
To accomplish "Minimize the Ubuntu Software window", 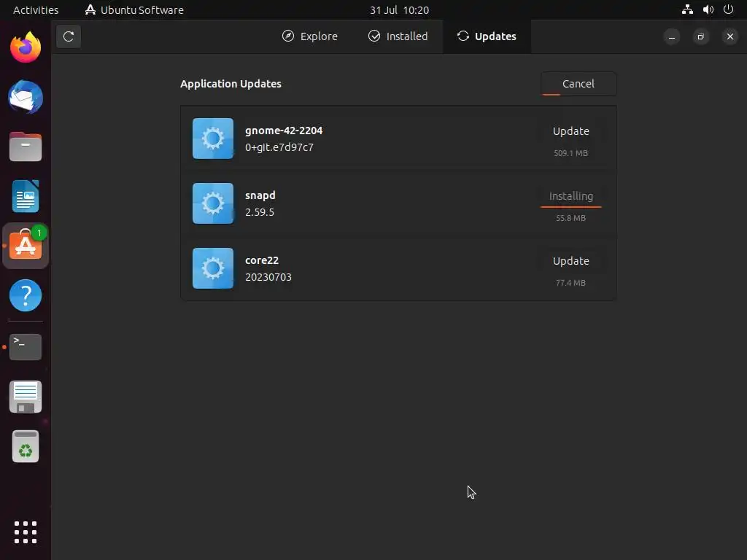I will coord(672,36).
